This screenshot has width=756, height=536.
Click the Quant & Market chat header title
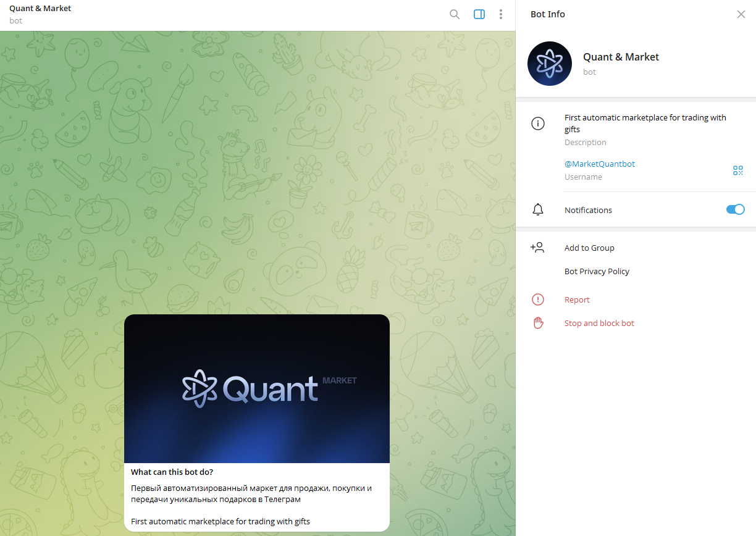(x=40, y=9)
